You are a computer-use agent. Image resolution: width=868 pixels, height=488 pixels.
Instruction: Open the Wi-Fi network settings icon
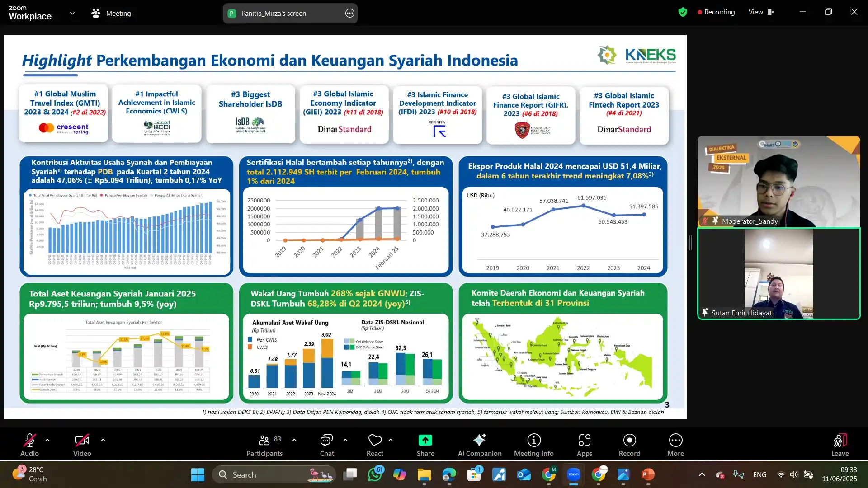pyautogui.click(x=781, y=474)
